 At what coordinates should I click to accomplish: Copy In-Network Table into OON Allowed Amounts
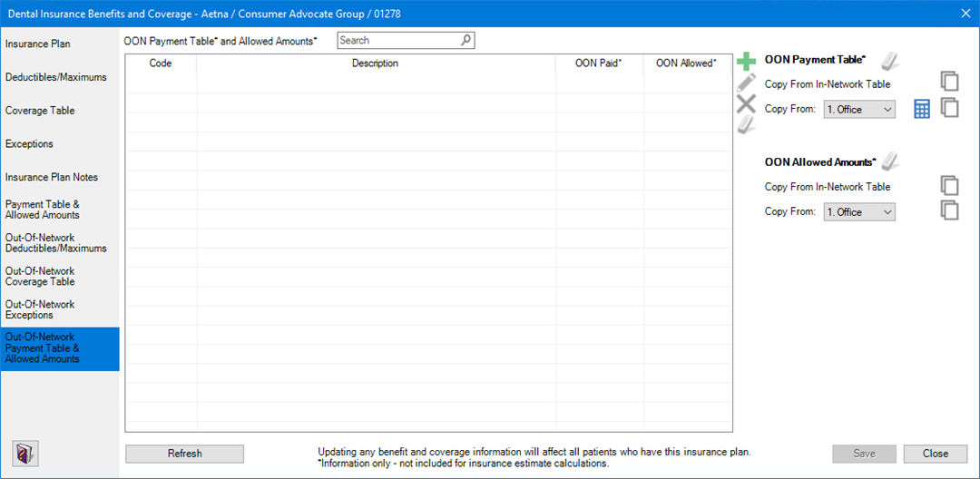point(949,185)
